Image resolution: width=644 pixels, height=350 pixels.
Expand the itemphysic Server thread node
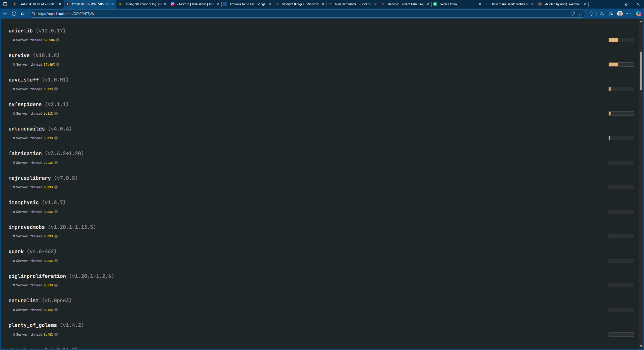click(14, 212)
